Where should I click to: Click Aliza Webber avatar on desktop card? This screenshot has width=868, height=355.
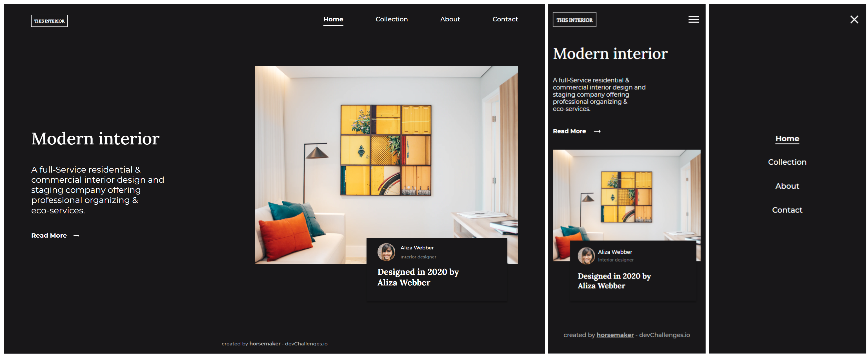coord(386,252)
